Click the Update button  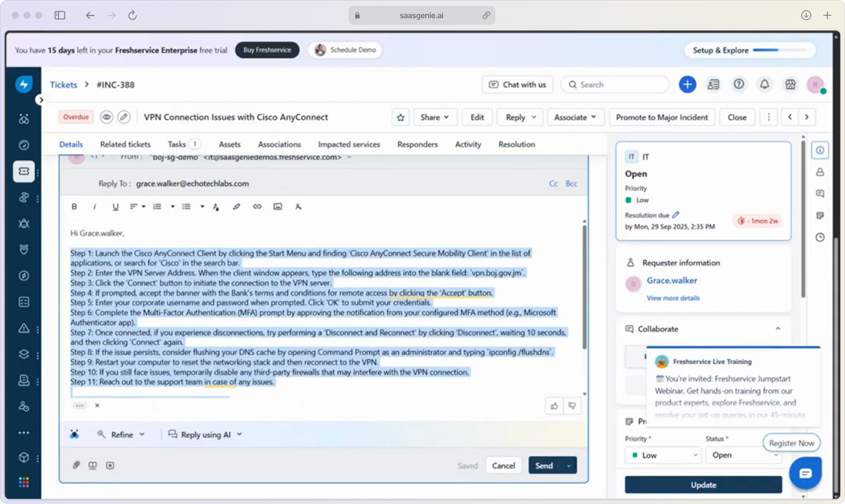704,485
